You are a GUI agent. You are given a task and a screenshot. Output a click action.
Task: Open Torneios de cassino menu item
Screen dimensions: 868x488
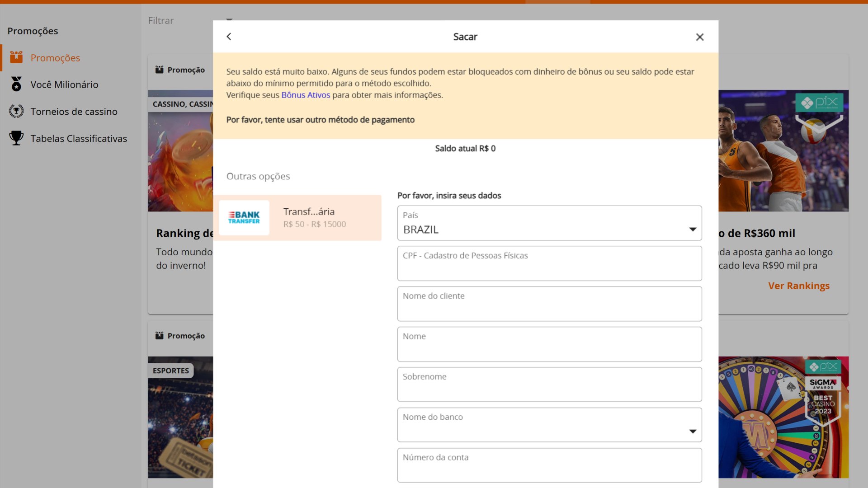click(x=74, y=112)
